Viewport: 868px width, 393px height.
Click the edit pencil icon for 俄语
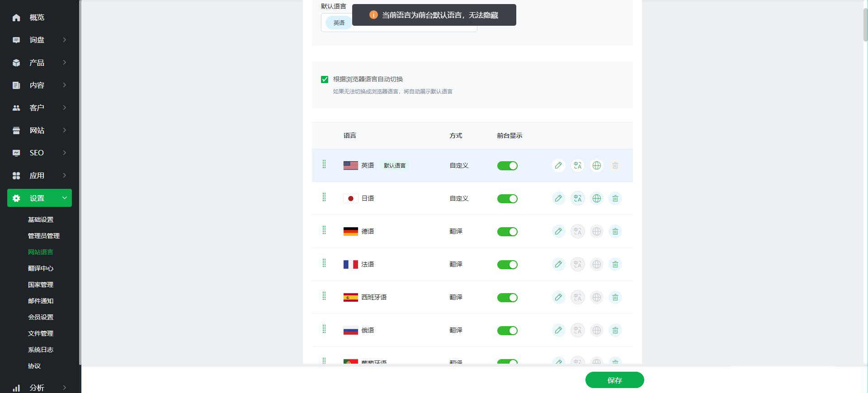(x=558, y=330)
